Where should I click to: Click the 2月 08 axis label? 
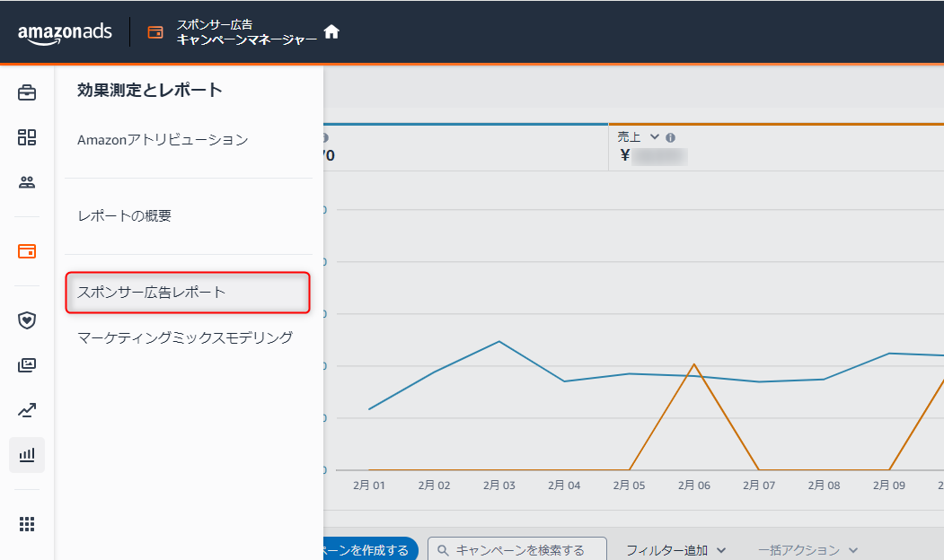pos(825,486)
